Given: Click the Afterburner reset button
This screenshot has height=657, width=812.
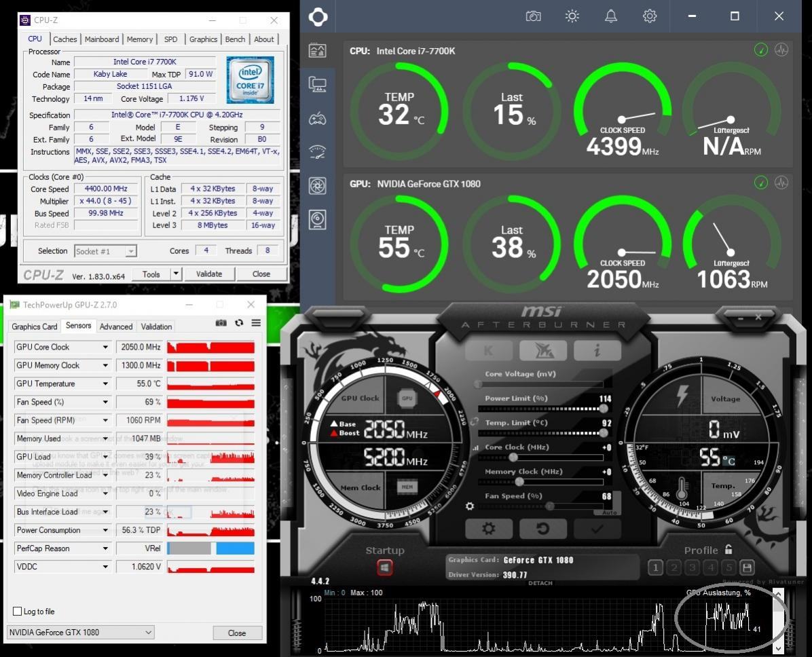Looking at the screenshot, I should [x=543, y=529].
